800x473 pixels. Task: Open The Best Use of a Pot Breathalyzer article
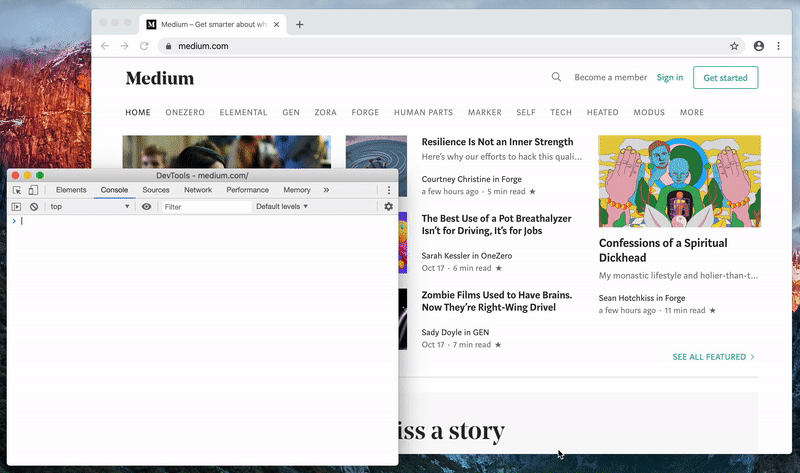496,225
